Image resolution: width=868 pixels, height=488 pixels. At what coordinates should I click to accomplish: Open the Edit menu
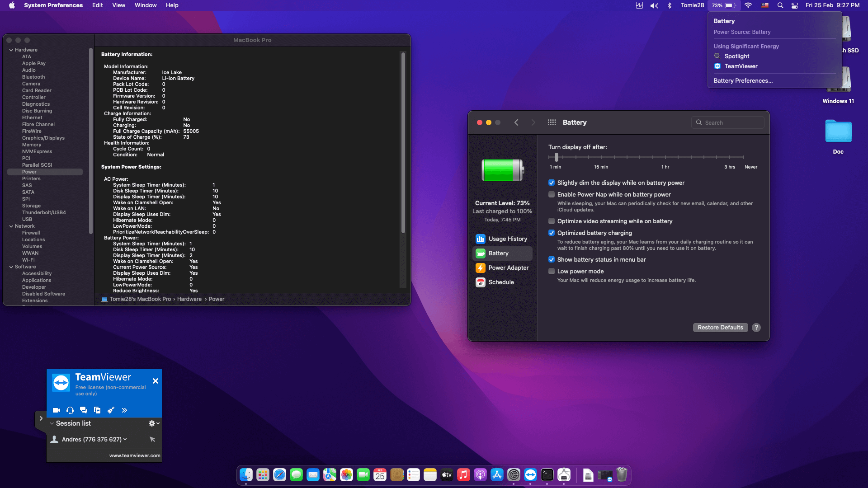[x=97, y=5]
